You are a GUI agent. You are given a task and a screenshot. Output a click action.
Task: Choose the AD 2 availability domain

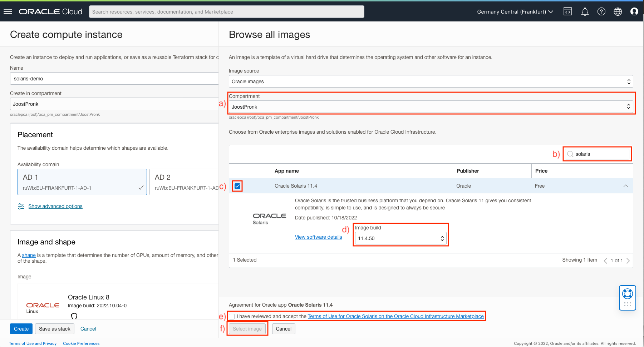coord(184,182)
